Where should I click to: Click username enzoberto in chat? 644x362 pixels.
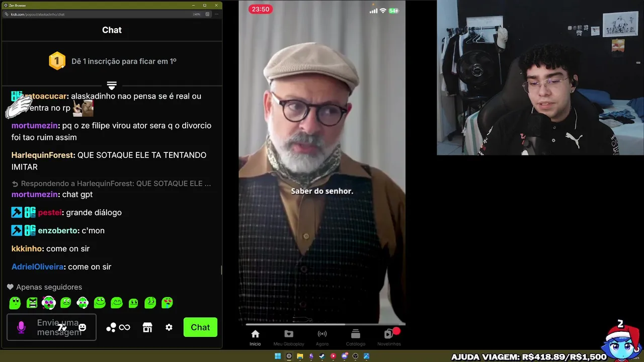[x=57, y=230]
